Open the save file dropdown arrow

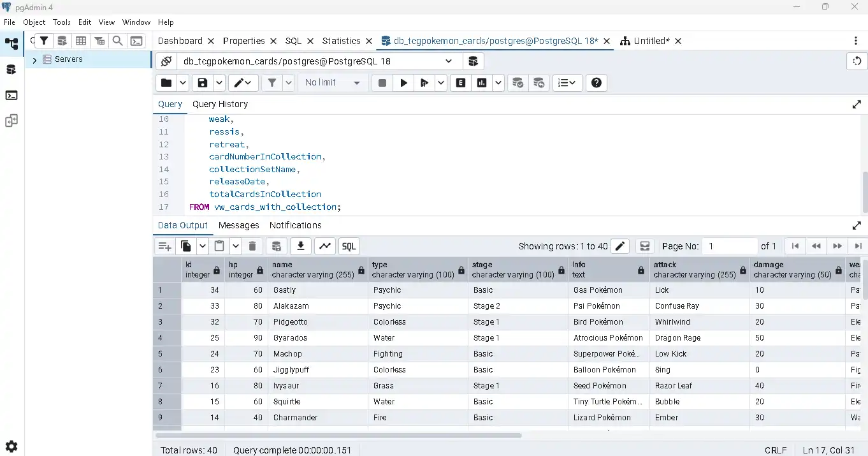click(219, 83)
